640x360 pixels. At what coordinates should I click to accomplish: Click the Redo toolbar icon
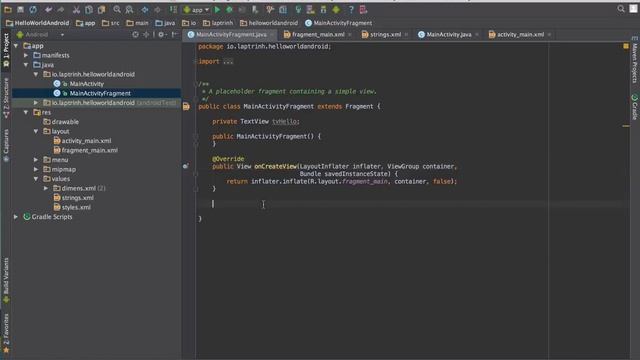(x=61, y=9)
